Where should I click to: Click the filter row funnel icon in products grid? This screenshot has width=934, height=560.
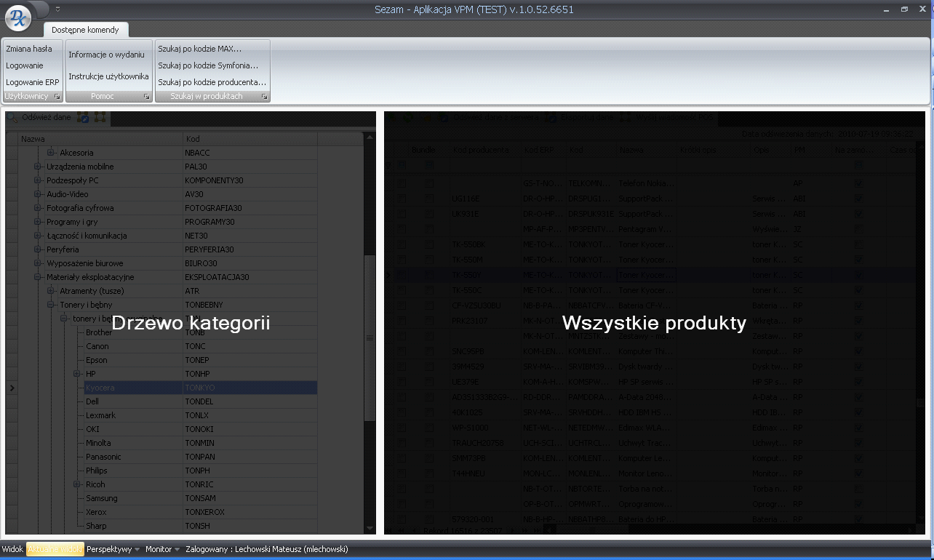[388, 166]
